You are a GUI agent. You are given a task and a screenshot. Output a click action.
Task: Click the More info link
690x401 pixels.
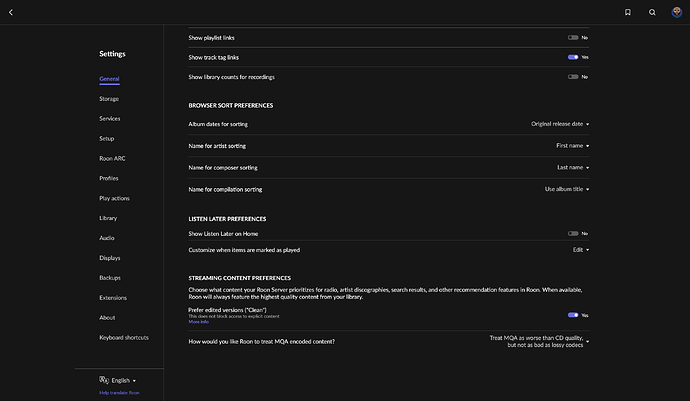[198, 322]
